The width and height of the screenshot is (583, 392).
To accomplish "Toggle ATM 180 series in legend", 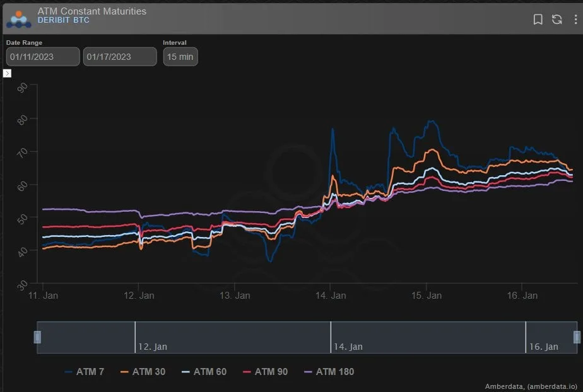I will point(329,372).
